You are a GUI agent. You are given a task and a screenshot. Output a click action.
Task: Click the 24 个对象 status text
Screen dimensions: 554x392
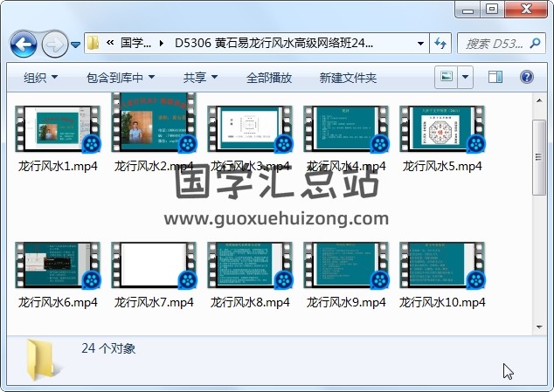pos(108,348)
